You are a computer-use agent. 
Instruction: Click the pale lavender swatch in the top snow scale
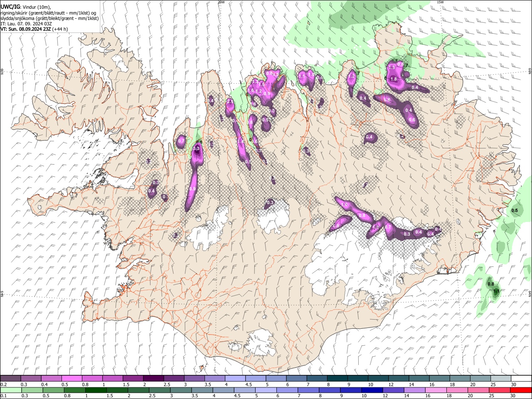[x=235, y=379]
